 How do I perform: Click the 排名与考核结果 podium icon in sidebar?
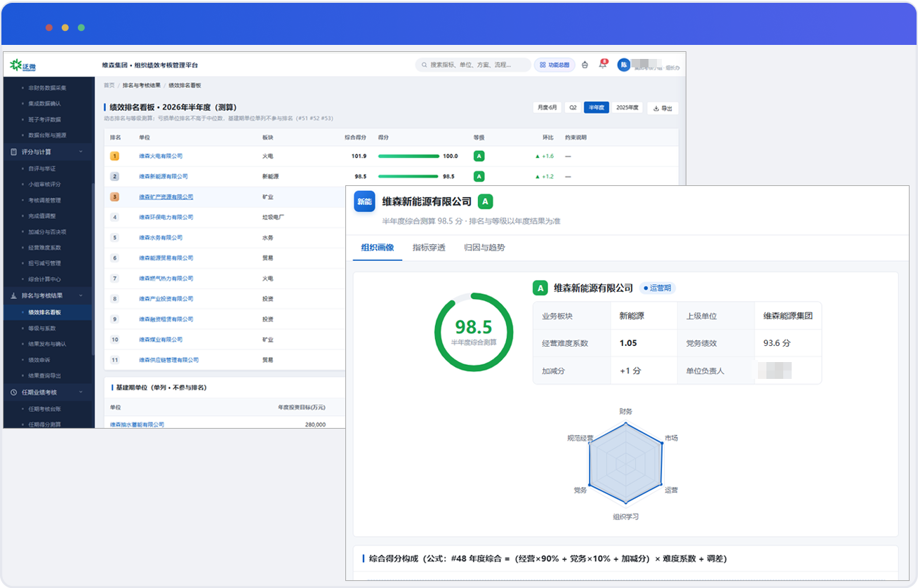coord(14,296)
